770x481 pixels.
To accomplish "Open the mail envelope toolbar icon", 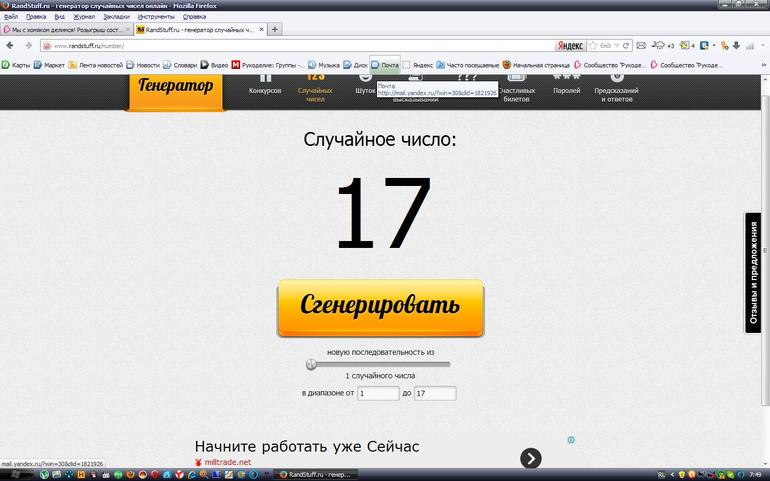I will click(x=641, y=46).
